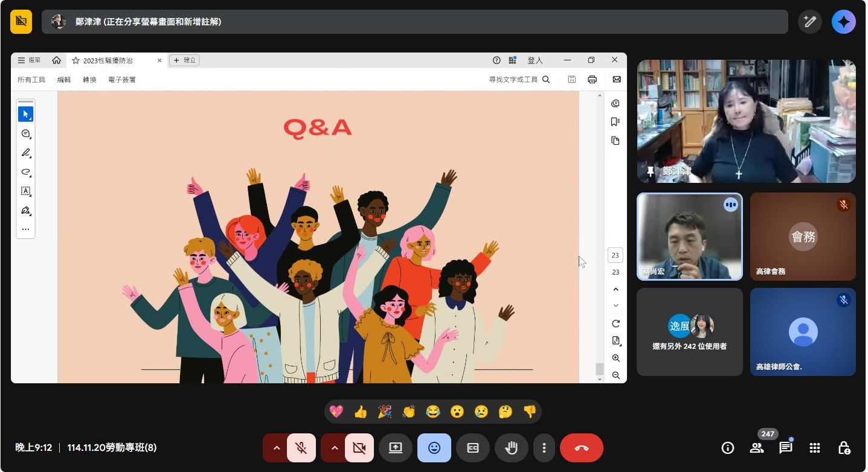Image resolution: width=868 pixels, height=472 pixels.
Task: Click the red leave call button
Action: point(581,448)
